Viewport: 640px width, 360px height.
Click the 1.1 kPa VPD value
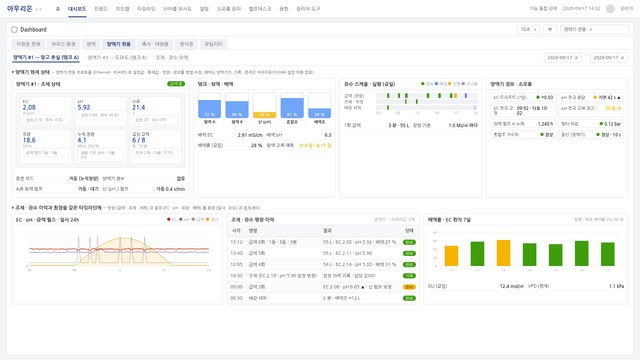click(x=616, y=286)
